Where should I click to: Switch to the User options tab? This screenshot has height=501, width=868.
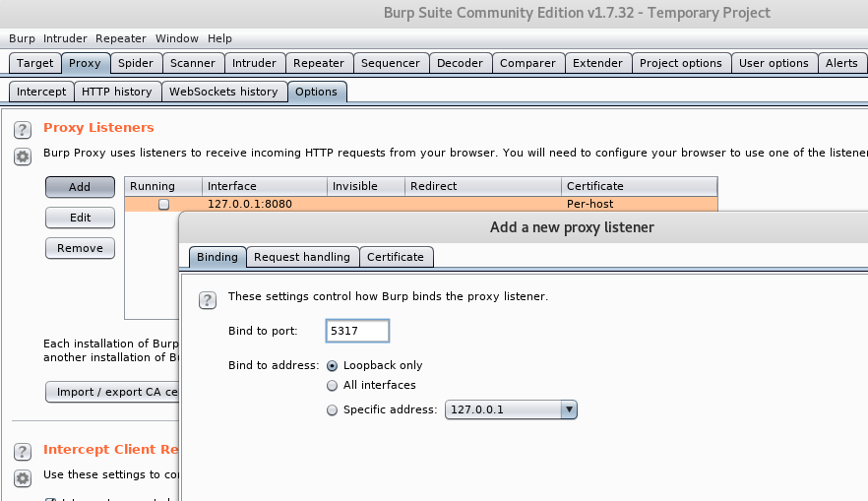pos(774,63)
